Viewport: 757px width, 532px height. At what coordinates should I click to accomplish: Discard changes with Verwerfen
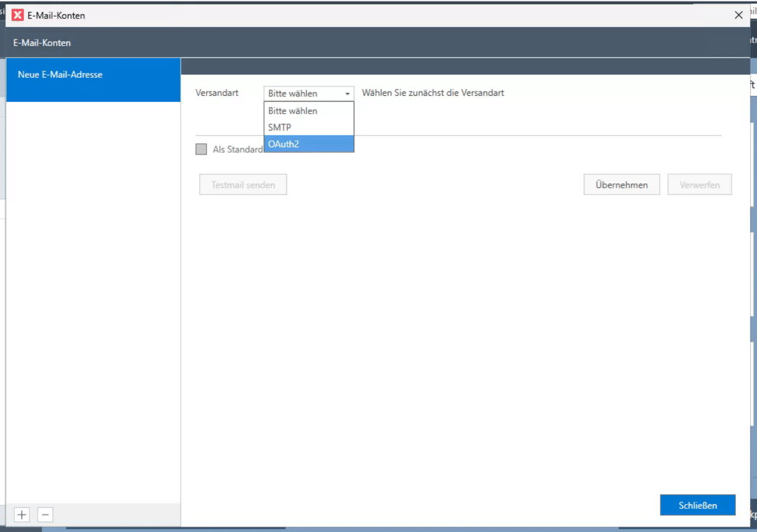699,185
